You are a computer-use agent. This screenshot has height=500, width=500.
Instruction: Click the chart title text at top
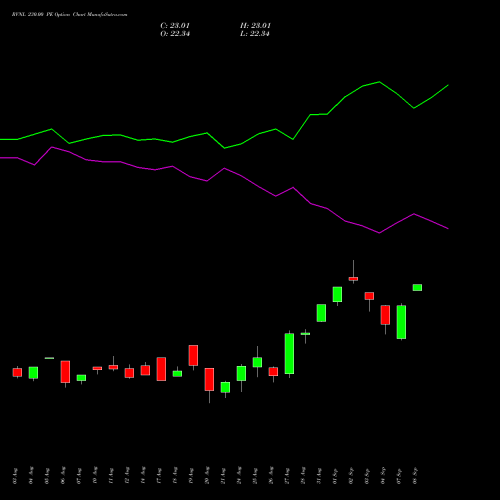coord(69,15)
